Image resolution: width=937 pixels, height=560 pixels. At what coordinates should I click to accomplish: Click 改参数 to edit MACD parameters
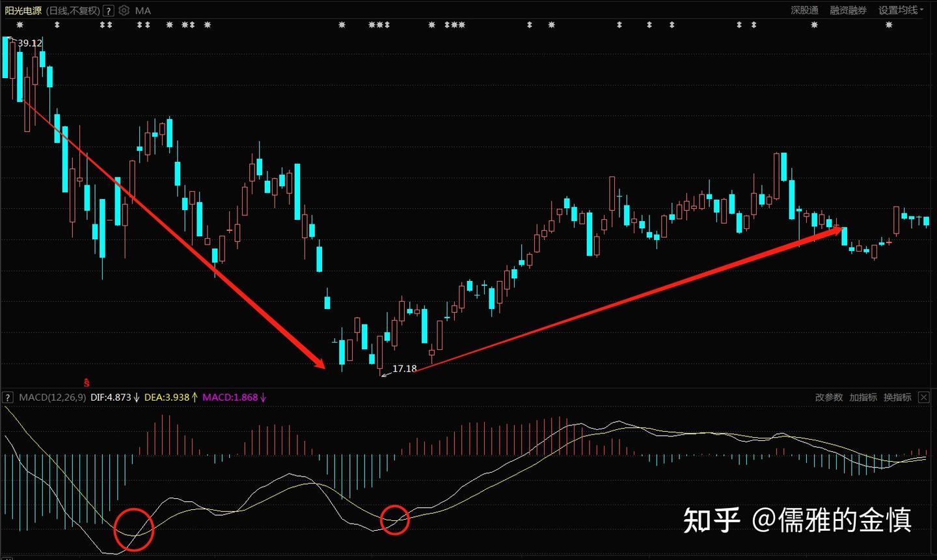pos(829,397)
